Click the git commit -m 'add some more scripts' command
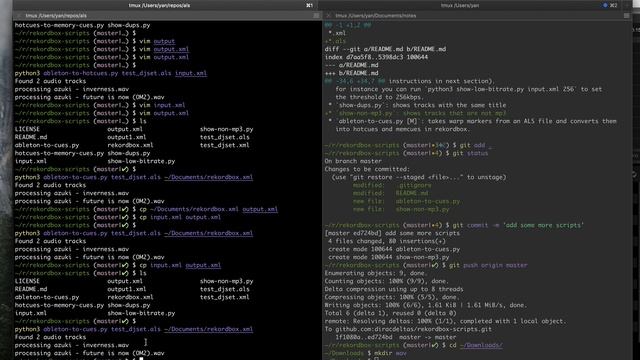Viewport: 640px width, 360px height. tap(518, 225)
